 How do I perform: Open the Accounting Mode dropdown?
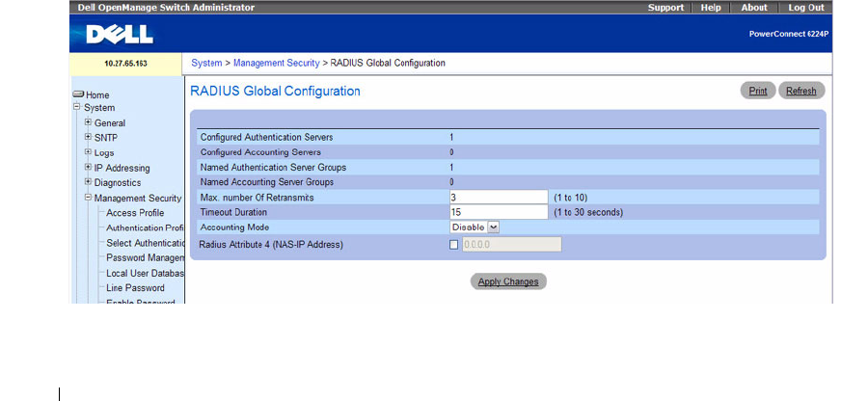(x=493, y=227)
